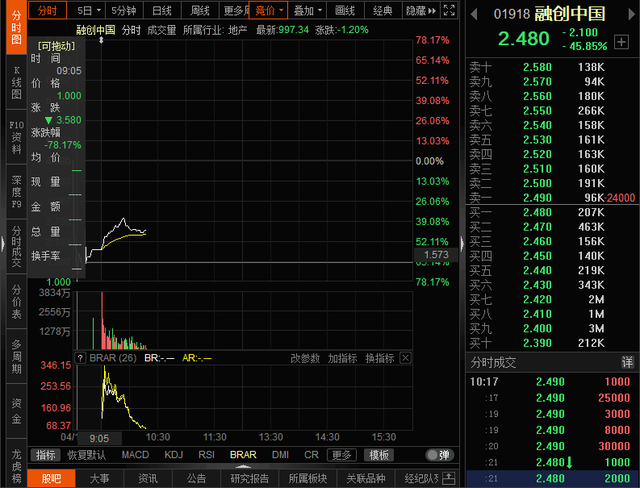
Task: Select the DMI indicator
Action: 280,455
